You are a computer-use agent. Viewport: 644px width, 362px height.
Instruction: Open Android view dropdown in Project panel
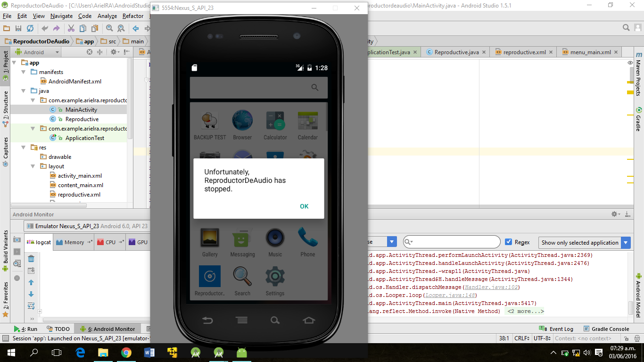pos(37,52)
